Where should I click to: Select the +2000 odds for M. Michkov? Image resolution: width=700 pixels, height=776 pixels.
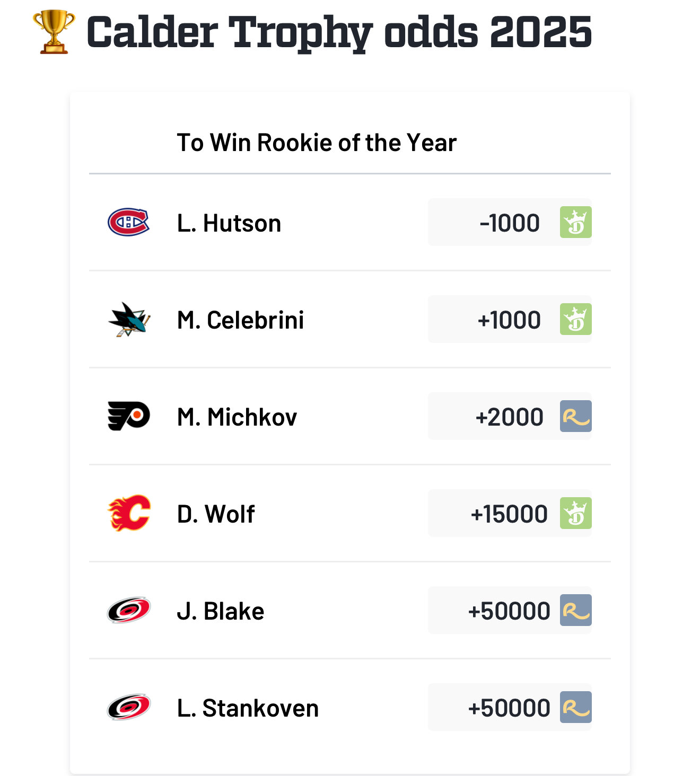point(509,417)
